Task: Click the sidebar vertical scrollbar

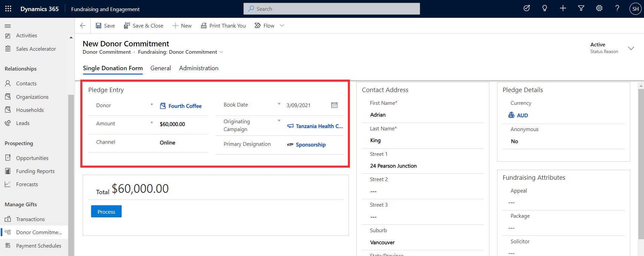Action: pyautogui.click(x=71, y=175)
